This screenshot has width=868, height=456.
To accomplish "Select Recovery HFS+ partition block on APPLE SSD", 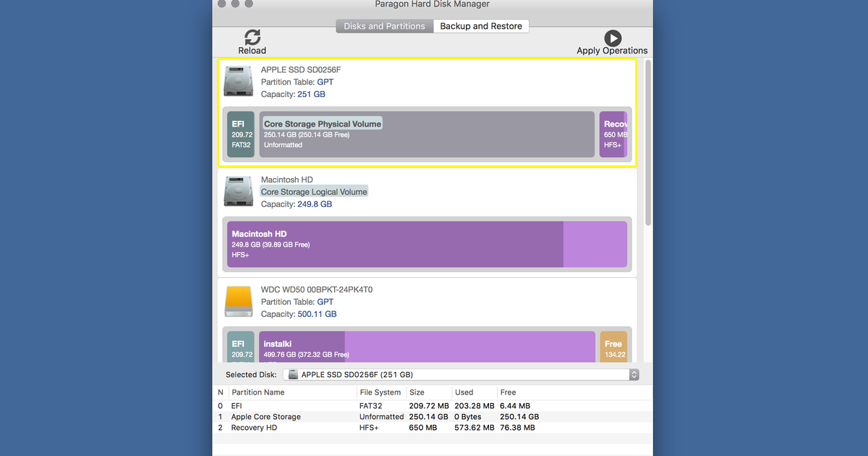I will pyautogui.click(x=613, y=135).
